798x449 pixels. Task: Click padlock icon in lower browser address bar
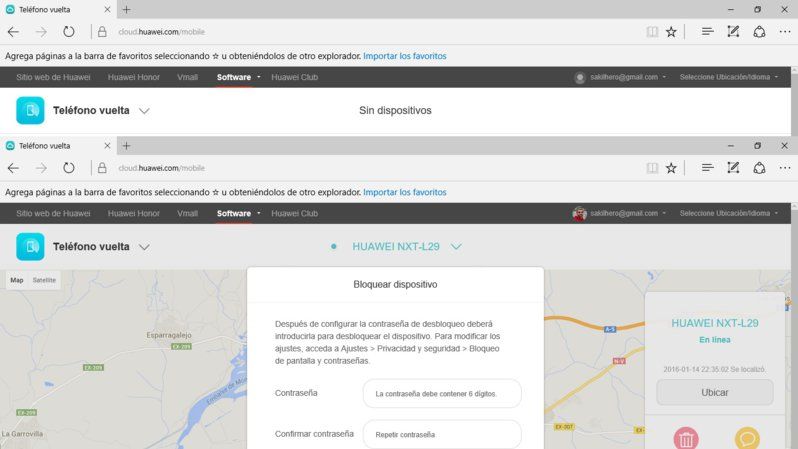[102, 168]
